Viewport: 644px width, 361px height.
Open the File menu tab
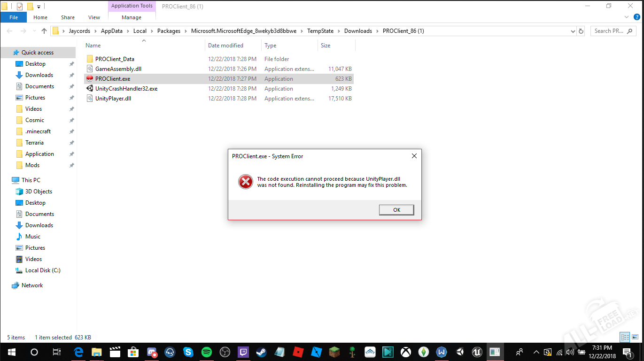[x=14, y=17]
